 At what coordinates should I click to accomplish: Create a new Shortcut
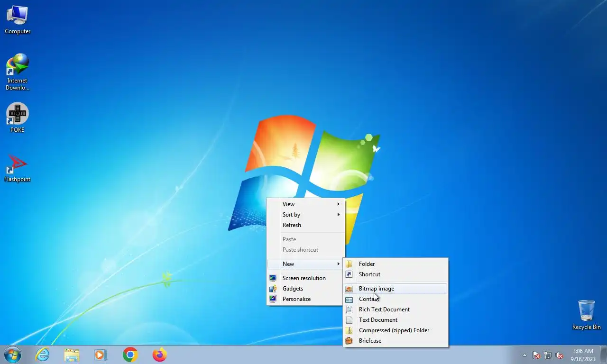[x=395, y=274]
